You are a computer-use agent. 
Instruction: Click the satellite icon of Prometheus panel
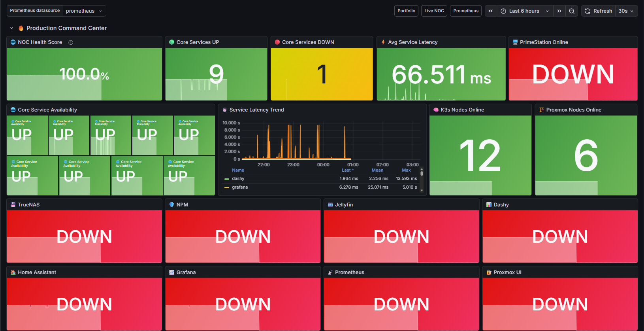(x=330, y=272)
